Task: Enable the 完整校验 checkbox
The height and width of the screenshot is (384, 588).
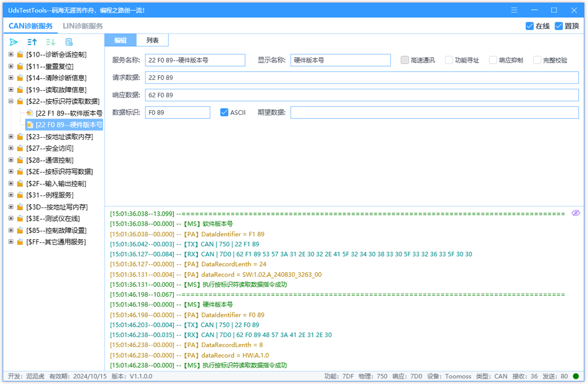Action: [x=537, y=60]
